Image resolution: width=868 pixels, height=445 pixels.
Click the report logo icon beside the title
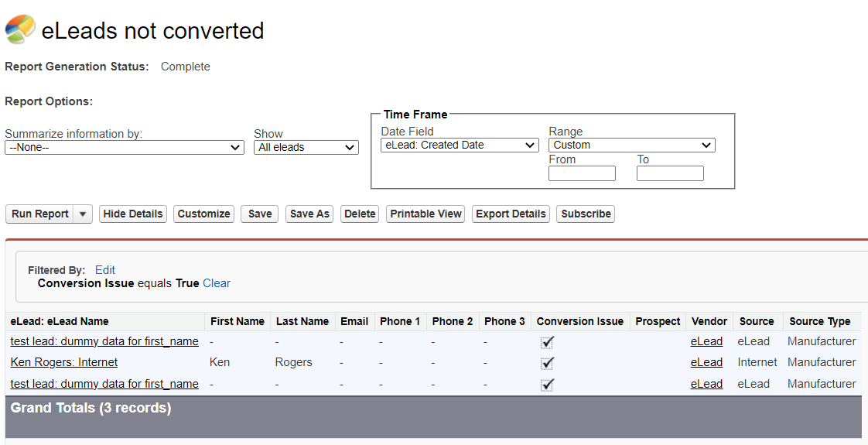tap(20, 29)
